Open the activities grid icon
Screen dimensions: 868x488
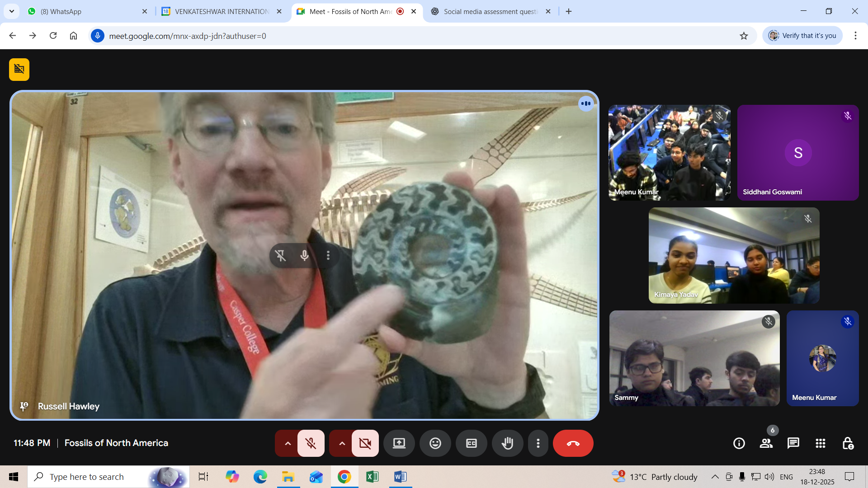pyautogui.click(x=820, y=443)
